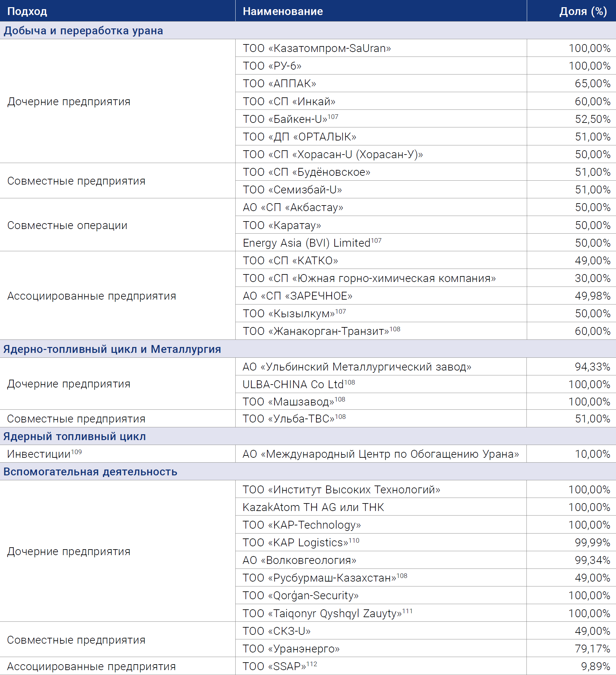Select ТОО «СП «КАТКО» cell

pyautogui.click(x=381, y=260)
